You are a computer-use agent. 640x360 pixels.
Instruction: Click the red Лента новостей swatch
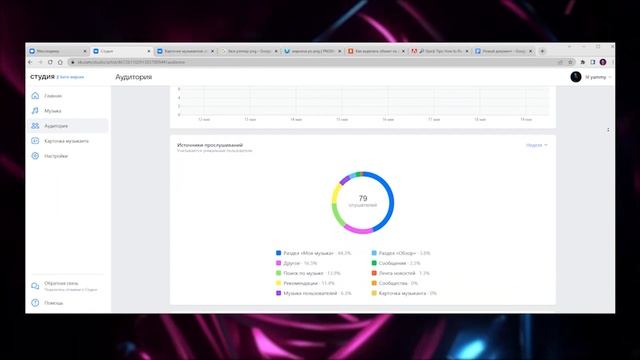tap(374, 273)
